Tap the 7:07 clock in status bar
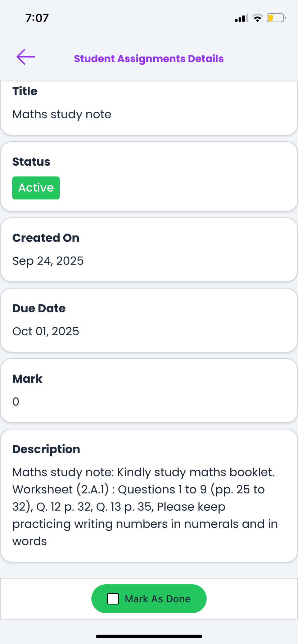The image size is (298, 644). 37,18
